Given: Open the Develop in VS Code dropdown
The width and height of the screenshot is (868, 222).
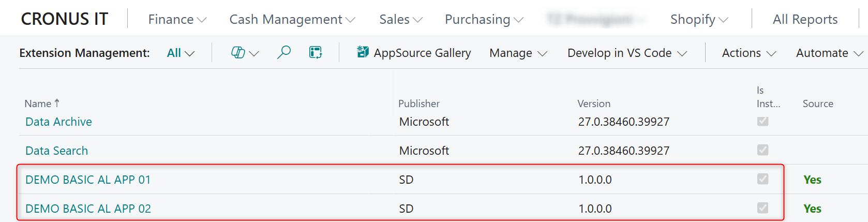Looking at the screenshot, I should 627,53.
